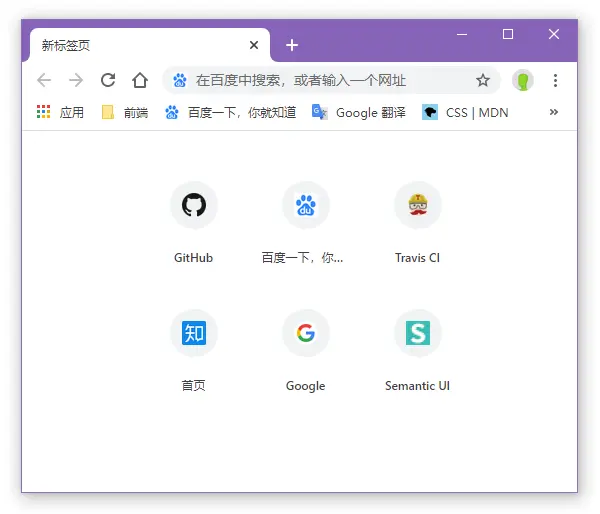Close the browser window
This screenshot has height=514, width=600.
pos(554,34)
